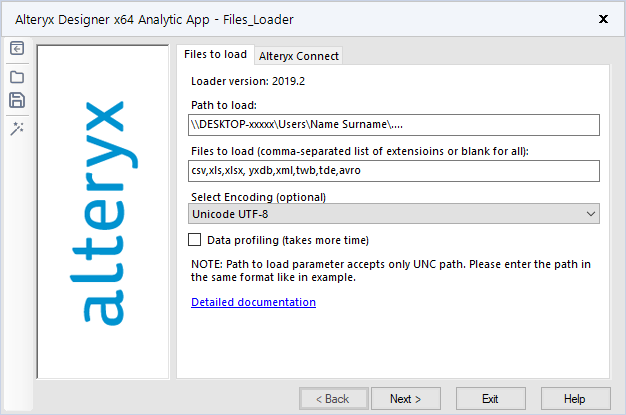Click the magic wand icon
Image resolution: width=626 pixels, height=415 pixels.
(x=17, y=127)
